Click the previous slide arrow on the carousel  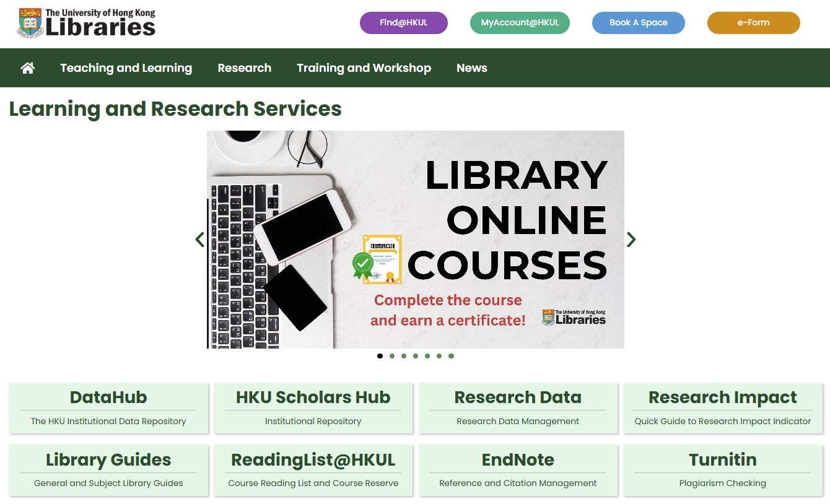(x=199, y=239)
